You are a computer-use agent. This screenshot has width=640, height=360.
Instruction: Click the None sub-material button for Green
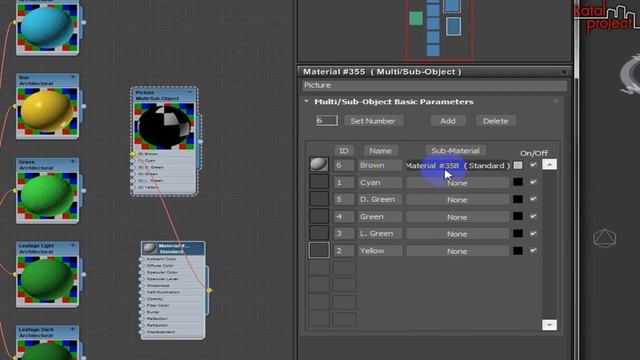coord(458,217)
